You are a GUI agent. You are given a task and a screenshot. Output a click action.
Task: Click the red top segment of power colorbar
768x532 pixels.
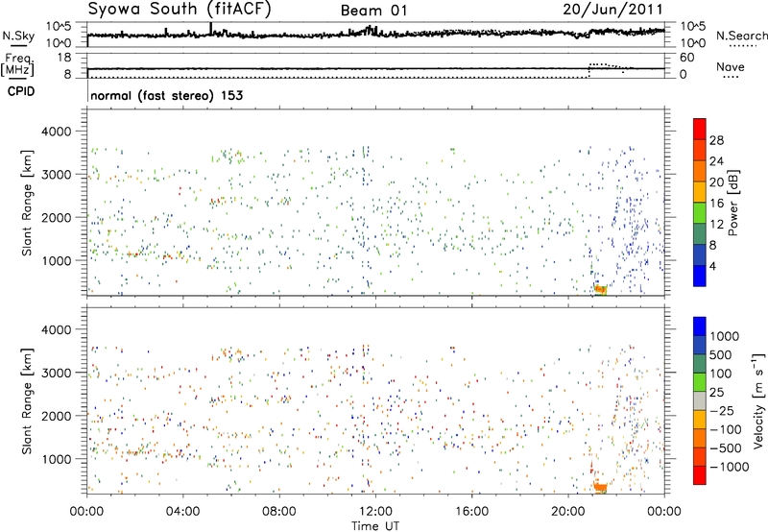tap(700, 130)
